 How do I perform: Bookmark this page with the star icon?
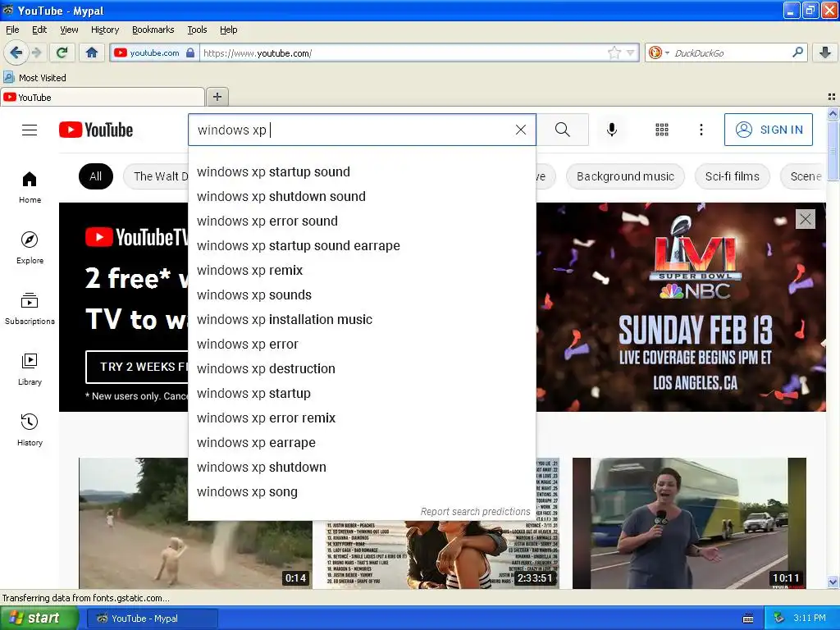pyautogui.click(x=614, y=52)
